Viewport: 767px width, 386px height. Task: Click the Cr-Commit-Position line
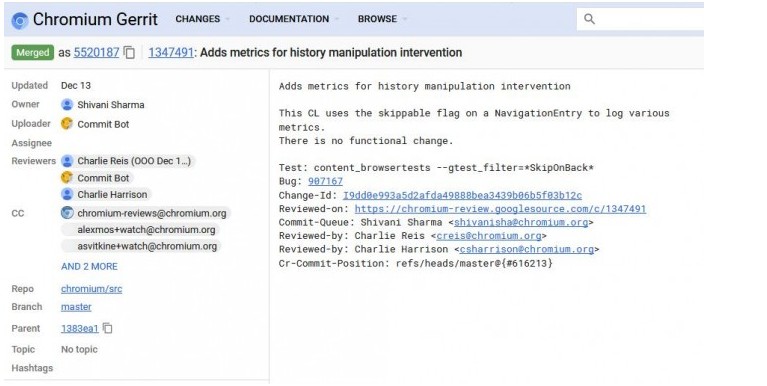click(x=416, y=263)
